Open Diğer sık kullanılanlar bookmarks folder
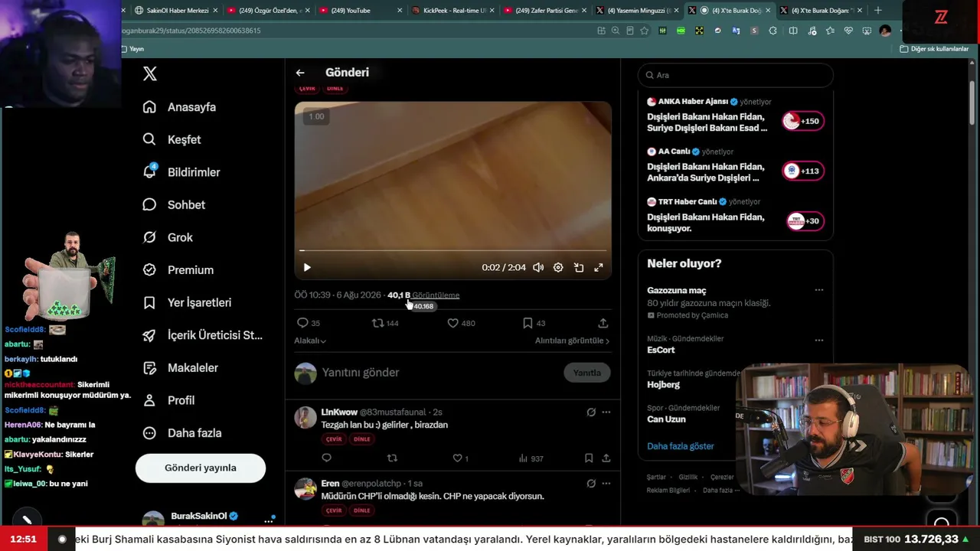Image resolution: width=980 pixels, height=551 pixels. 934,49
